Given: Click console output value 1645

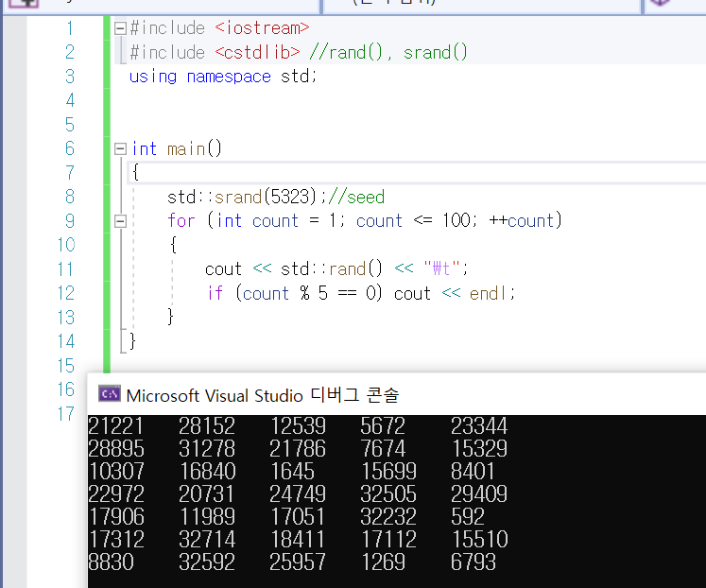Looking at the screenshot, I should click(292, 472).
